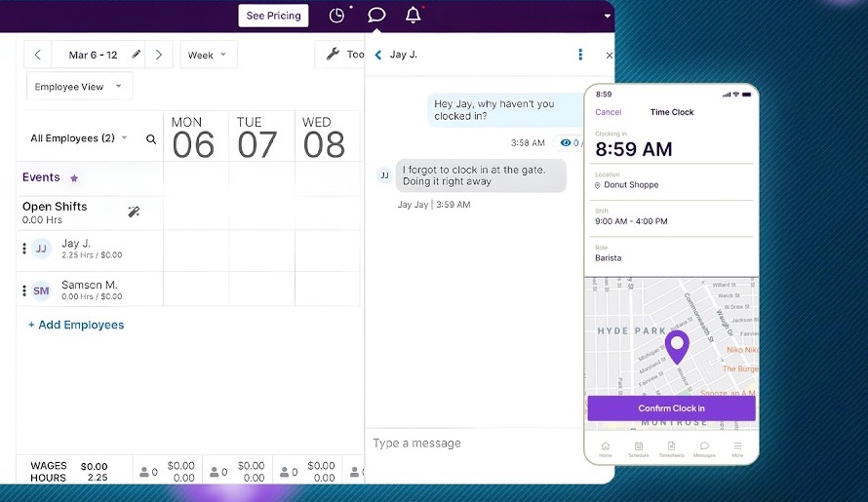Click Samson M. SM avatar
The image size is (868, 502).
(x=41, y=290)
